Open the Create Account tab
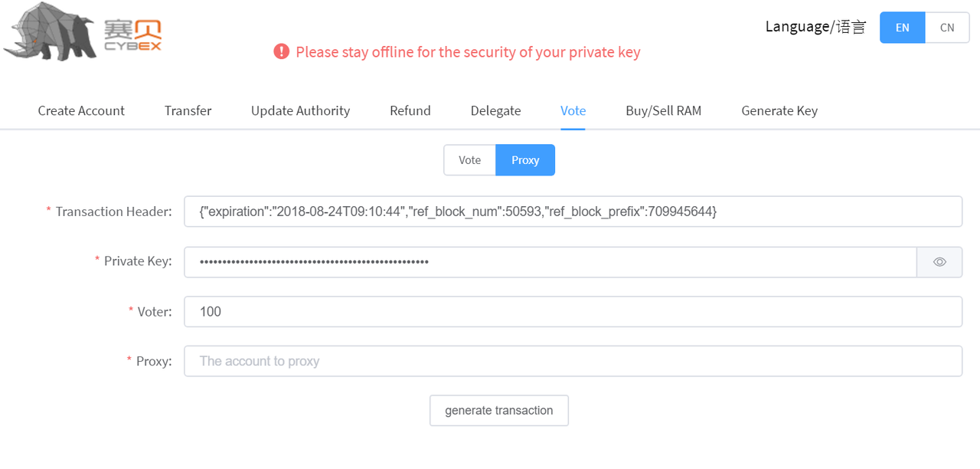The image size is (980, 469). click(x=81, y=110)
